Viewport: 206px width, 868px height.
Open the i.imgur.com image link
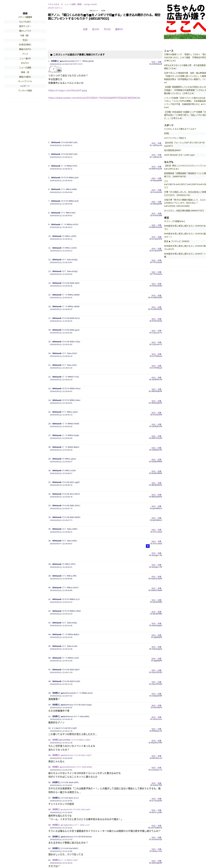[68, 90]
